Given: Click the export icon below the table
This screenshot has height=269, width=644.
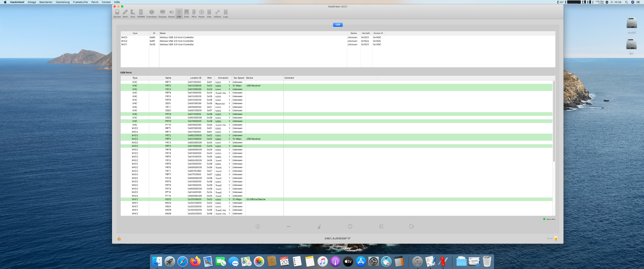Looking at the screenshot, I should [x=412, y=226].
